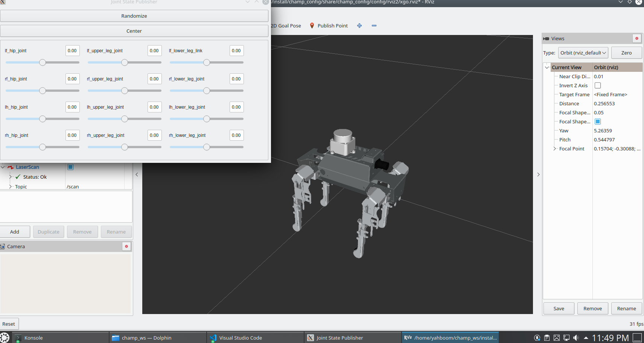This screenshot has width=644, height=343.
Task: Expand the Topic property row
Action: click(11, 187)
